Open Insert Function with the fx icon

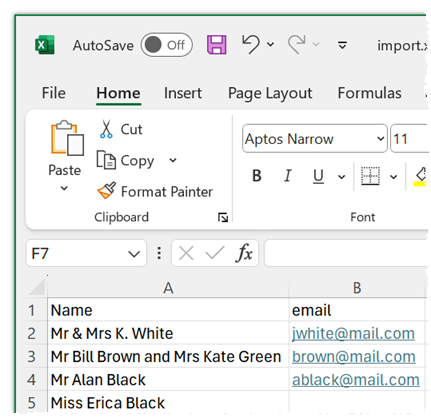244,253
